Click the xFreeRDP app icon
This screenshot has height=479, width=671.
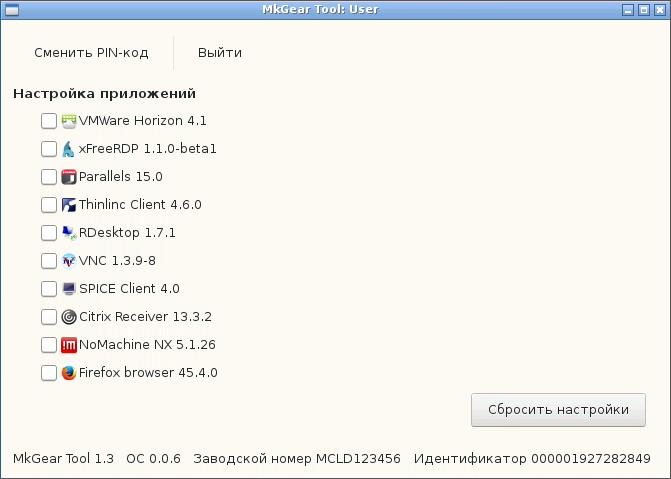pyautogui.click(x=68, y=149)
